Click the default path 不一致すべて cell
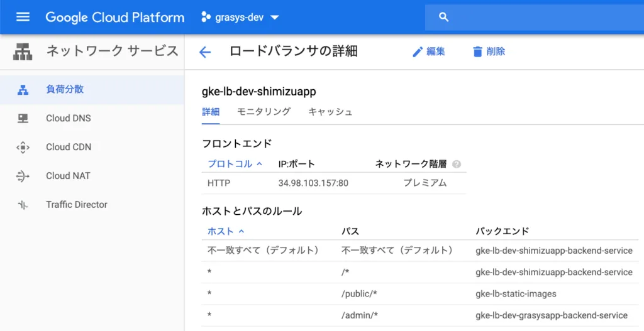 coord(397,251)
